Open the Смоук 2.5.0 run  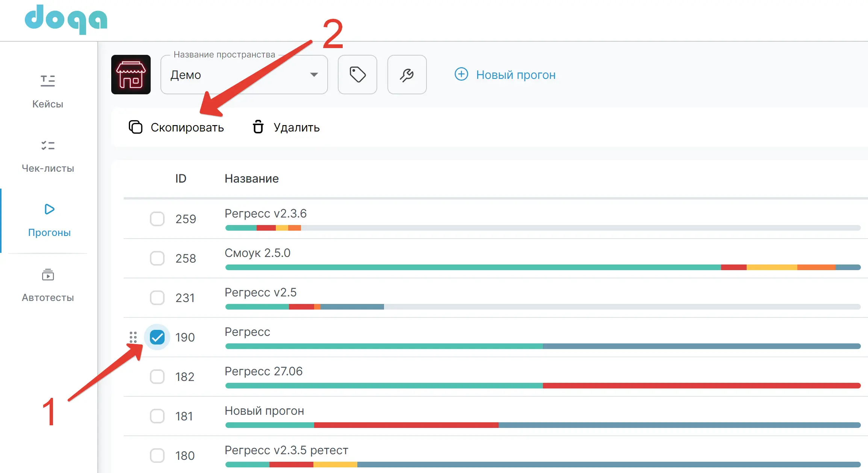257,253
